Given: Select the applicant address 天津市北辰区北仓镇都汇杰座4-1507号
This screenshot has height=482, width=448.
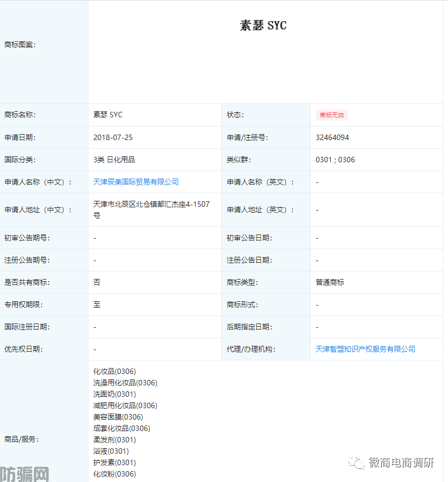Looking at the screenshot, I should (151, 210).
